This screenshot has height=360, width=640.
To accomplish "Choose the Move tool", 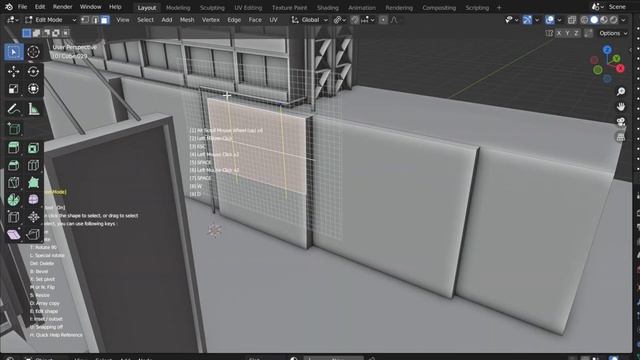I will [14, 71].
